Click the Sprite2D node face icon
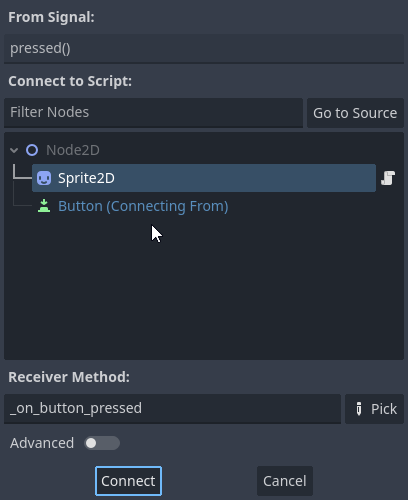 (x=44, y=178)
